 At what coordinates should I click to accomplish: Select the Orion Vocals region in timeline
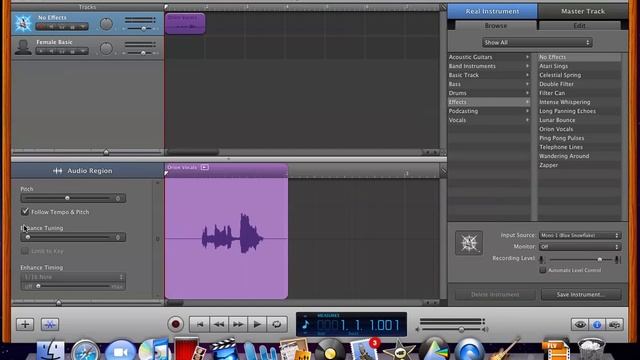point(185,24)
